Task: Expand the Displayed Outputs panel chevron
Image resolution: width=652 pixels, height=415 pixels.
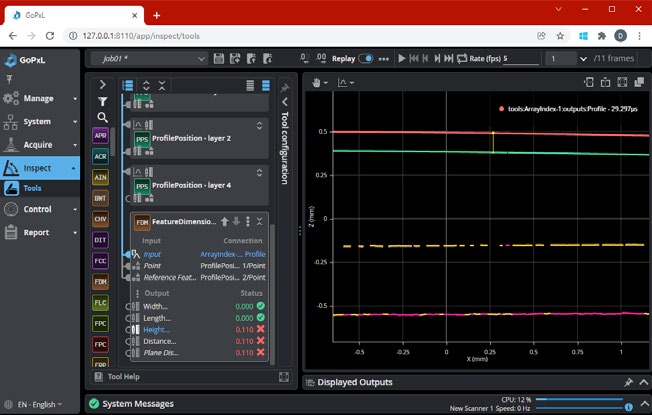Action: (644, 382)
